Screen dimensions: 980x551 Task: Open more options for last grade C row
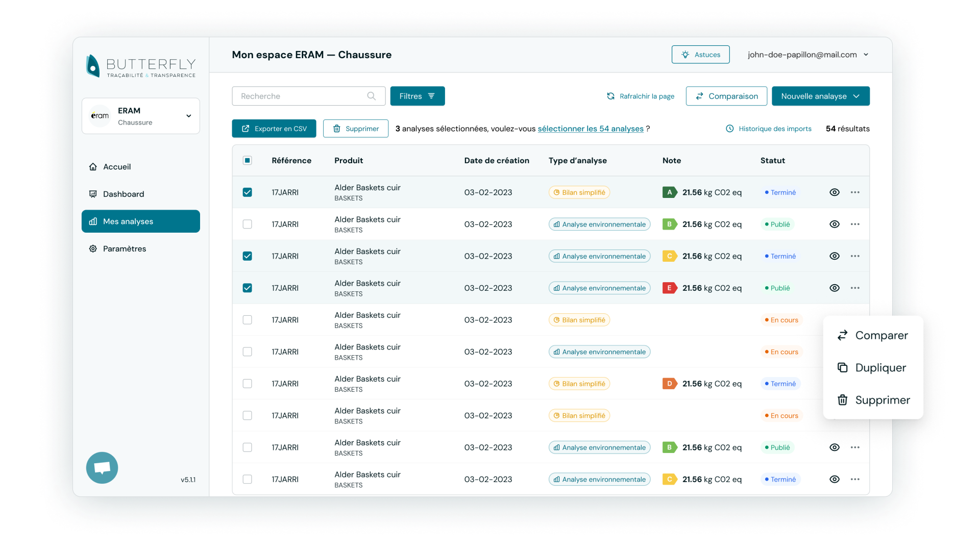coord(855,479)
